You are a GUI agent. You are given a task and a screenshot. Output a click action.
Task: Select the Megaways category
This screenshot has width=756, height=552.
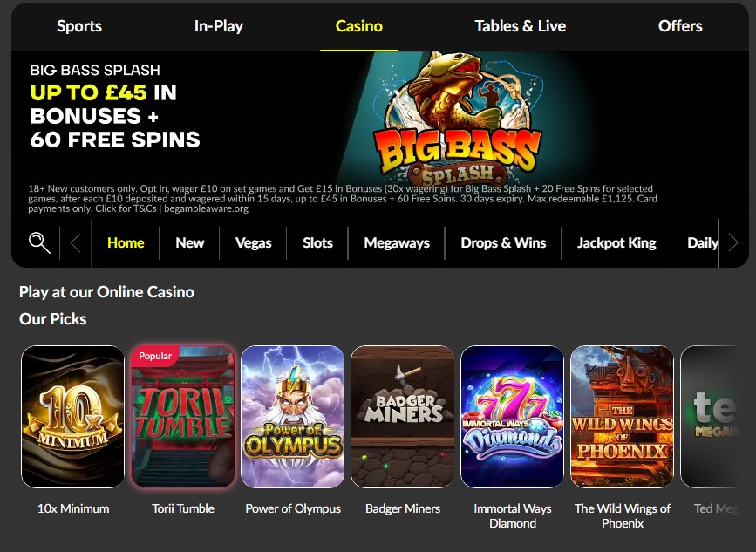coord(397,243)
